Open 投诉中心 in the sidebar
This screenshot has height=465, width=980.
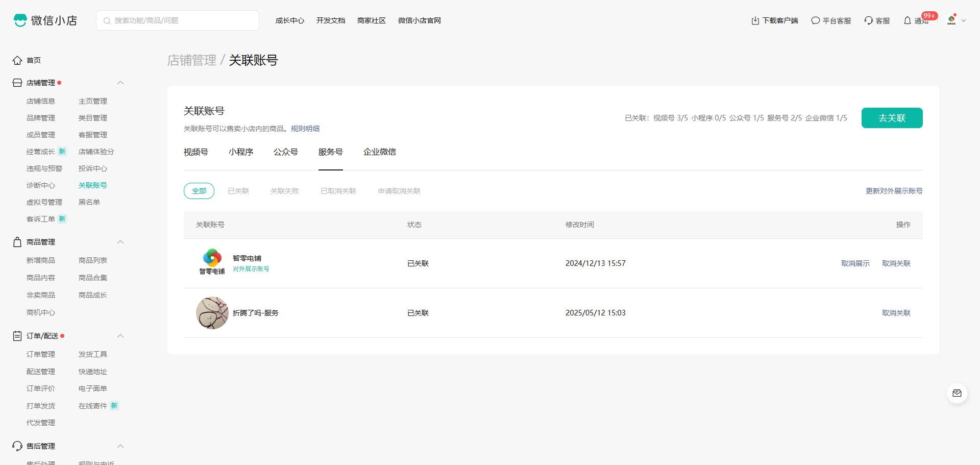coord(93,168)
